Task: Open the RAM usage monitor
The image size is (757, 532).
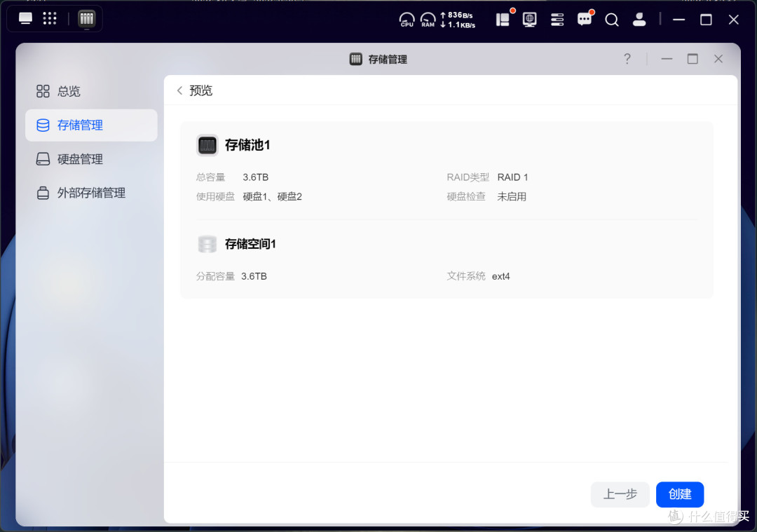Action: tap(428, 20)
